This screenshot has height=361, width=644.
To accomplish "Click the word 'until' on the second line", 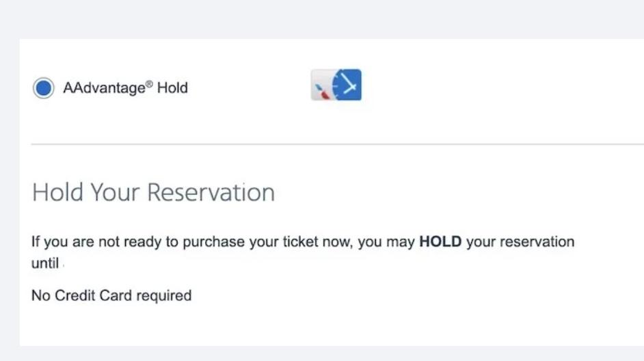I will coord(45,263).
